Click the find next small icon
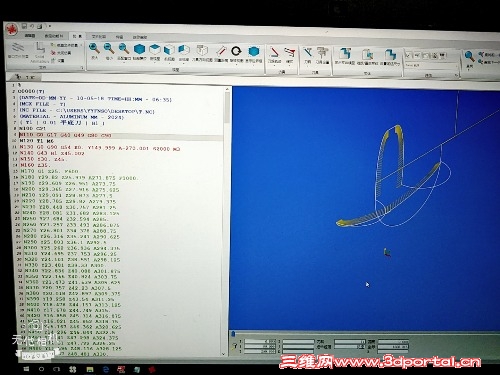 point(481,62)
